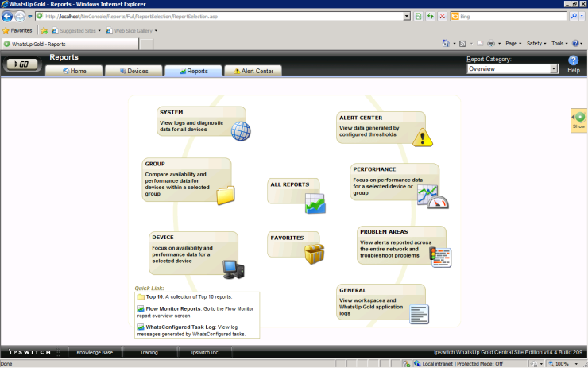Open the Problem Areas traffic light icon

(440, 258)
